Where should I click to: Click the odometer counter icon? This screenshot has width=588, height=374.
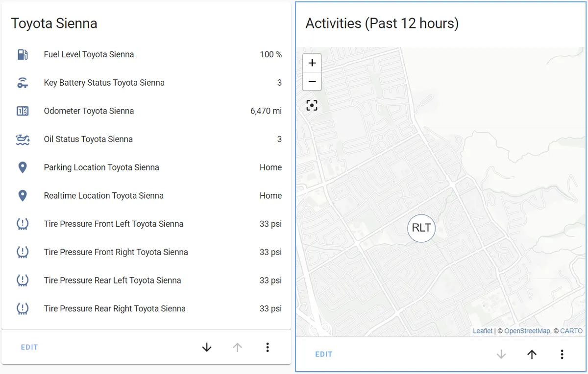(23, 111)
